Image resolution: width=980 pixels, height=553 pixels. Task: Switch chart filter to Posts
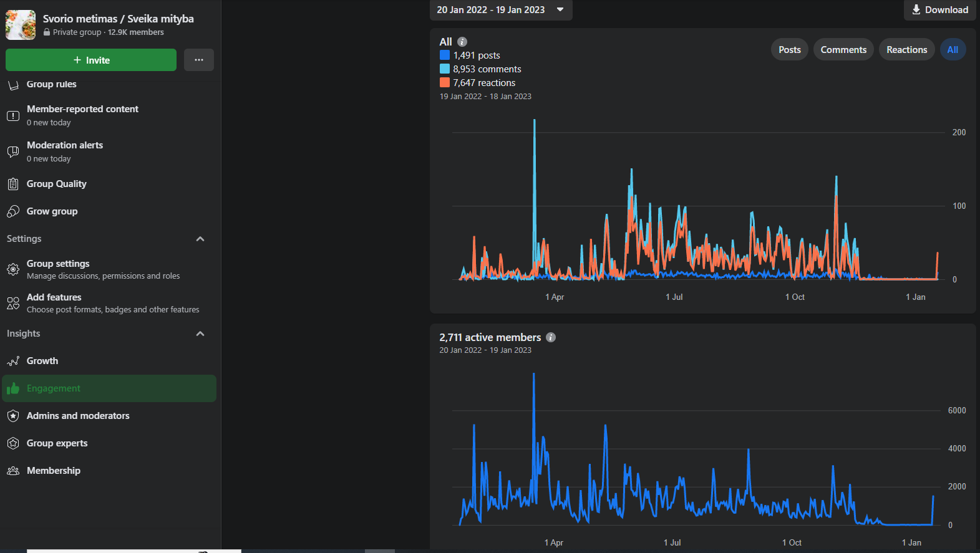coord(789,50)
